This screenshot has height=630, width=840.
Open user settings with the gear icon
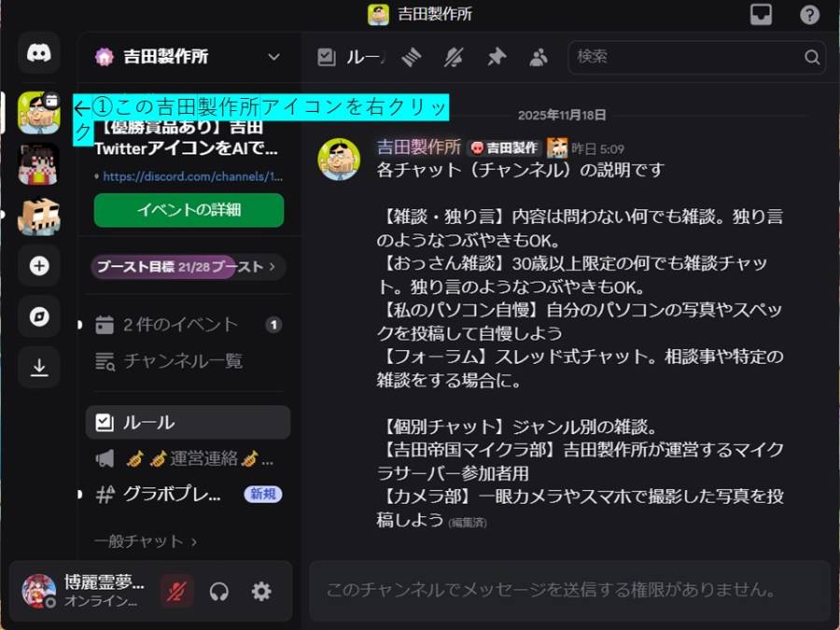260,592
